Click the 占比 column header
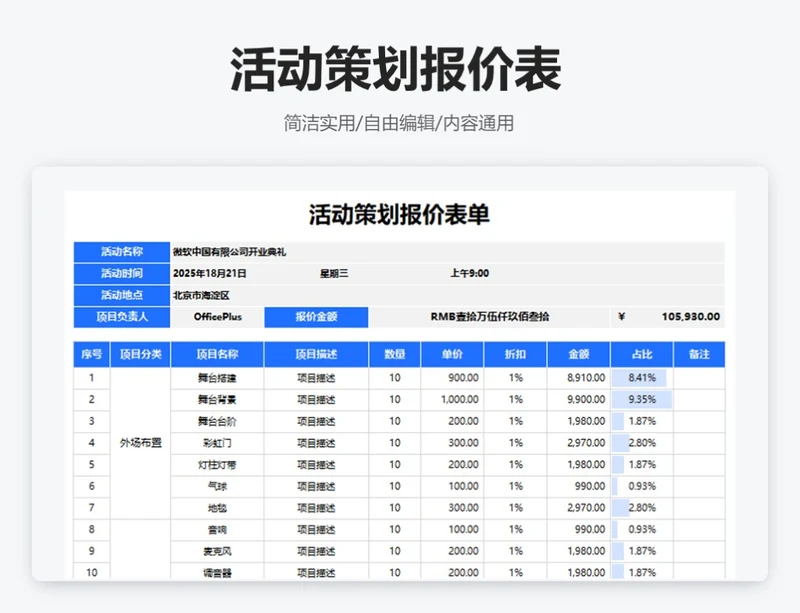The image size is (800, 613). point(642,354)
